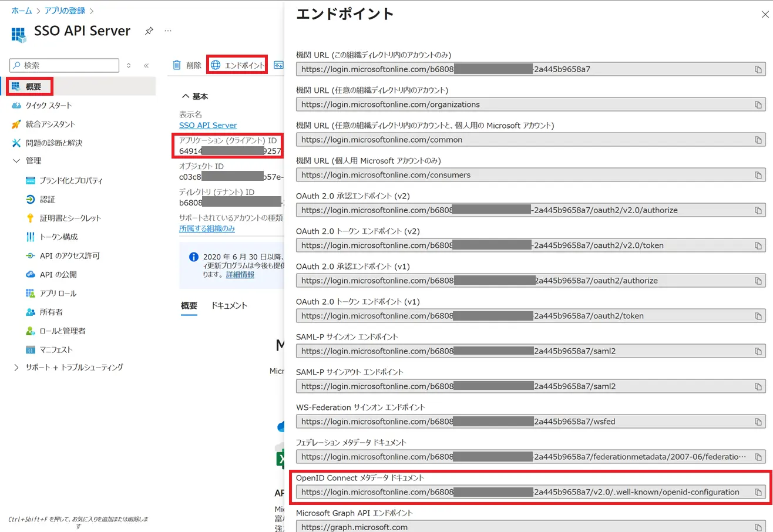Copy the OAuth 2.0 v1 token endpoint
This screenshot has height=532, width=773.
(758, 316)
